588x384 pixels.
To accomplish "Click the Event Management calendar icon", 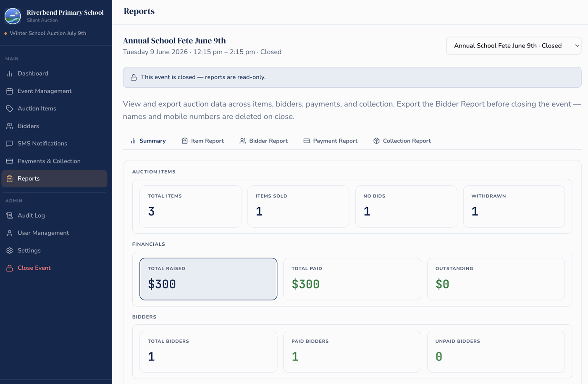I will pyautogui.click(x=10, y=91).
